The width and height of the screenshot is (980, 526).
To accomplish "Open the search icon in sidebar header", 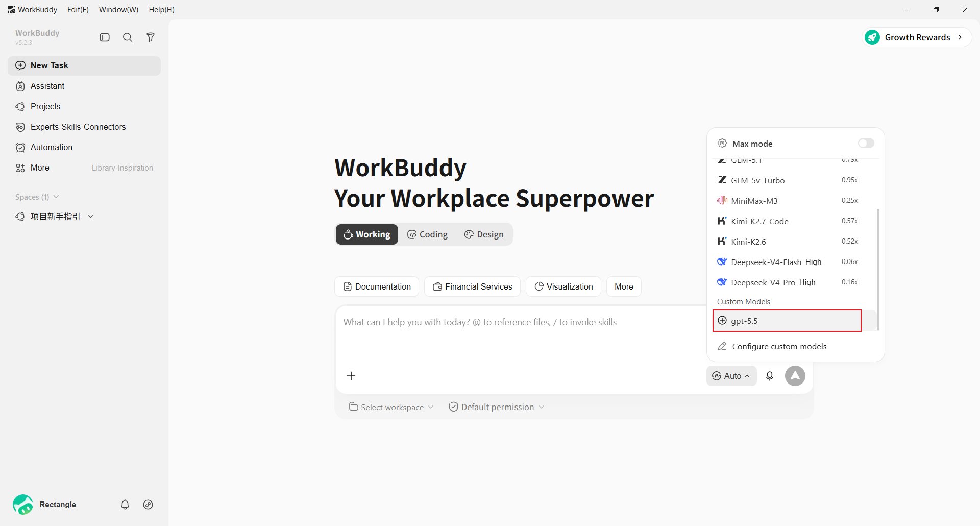I will pyautogui.click(x=128, y=37).
